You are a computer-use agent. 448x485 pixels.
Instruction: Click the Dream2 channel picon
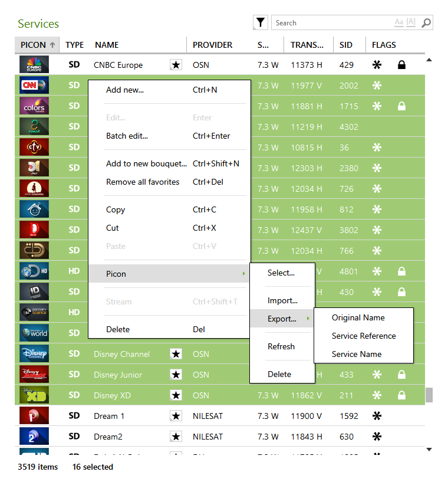[x=34, y=437]
